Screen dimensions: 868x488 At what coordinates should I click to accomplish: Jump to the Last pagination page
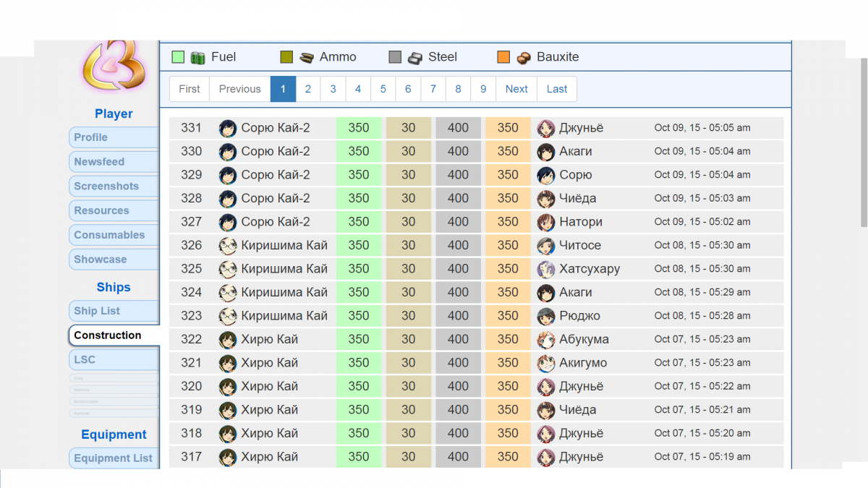click(x=557, y=89)
